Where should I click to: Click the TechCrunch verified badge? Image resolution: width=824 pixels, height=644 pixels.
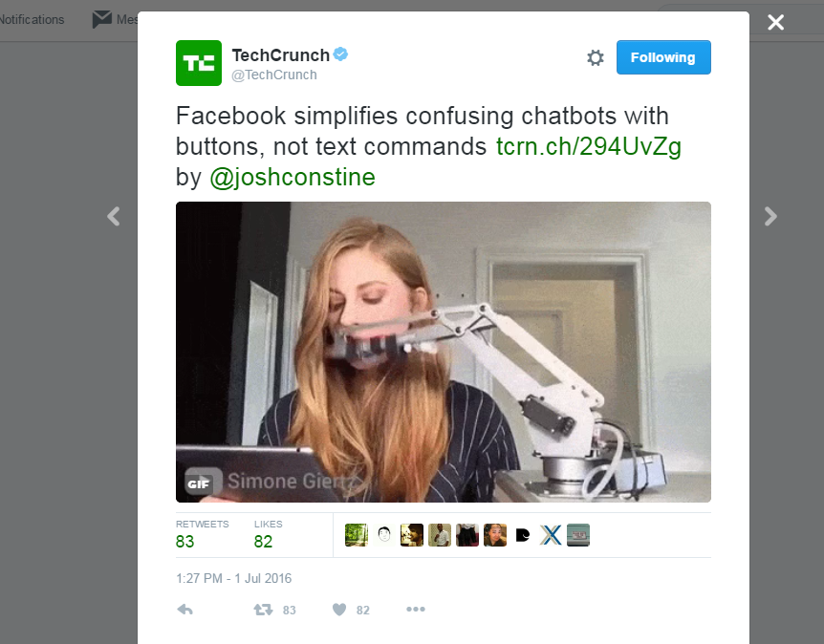tap(340, 54)
